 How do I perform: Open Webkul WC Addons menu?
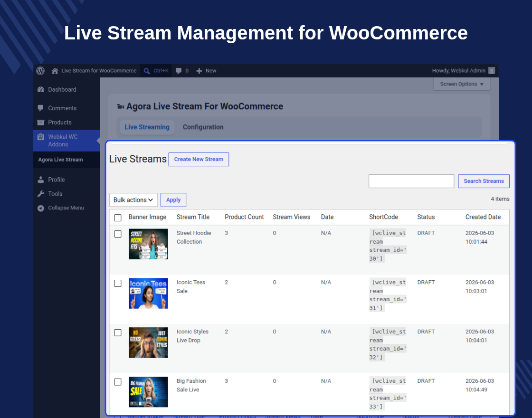tap(66, 141)
